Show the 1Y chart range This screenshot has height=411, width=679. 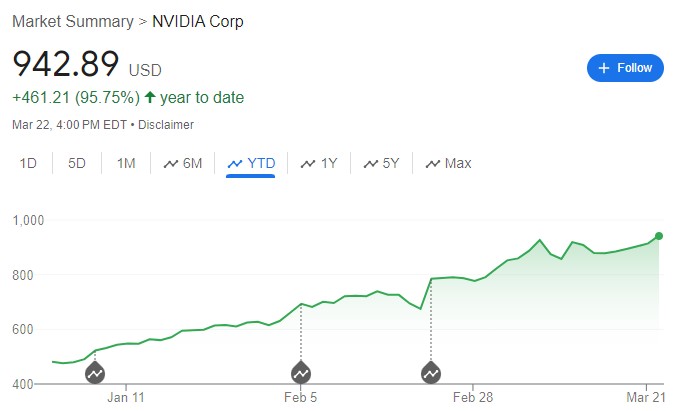(x=319, y=163)
